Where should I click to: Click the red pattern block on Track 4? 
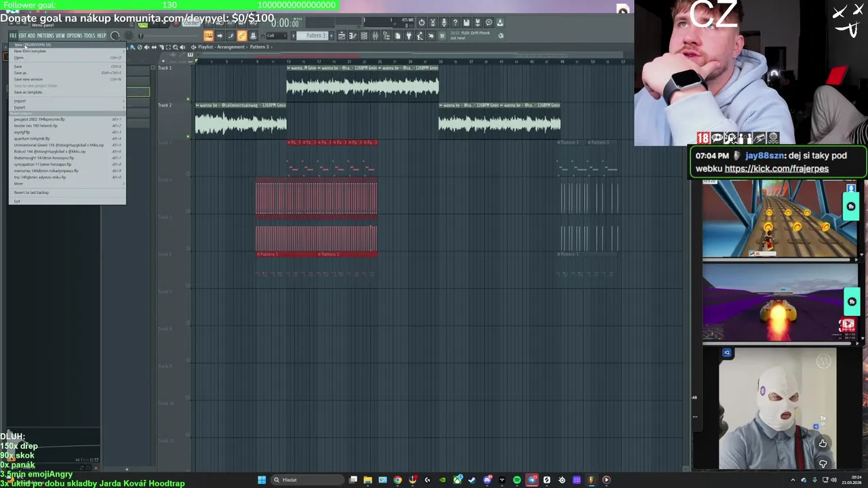[x=316, y=197]
